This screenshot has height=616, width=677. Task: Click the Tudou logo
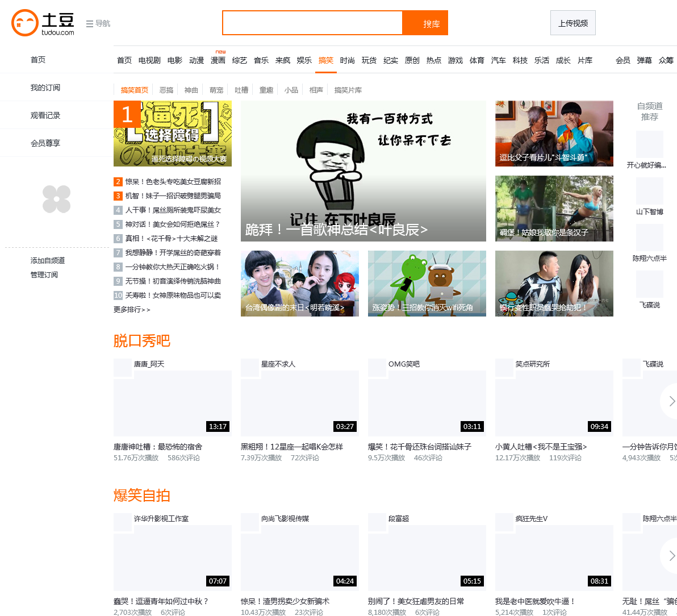point(43,23)
